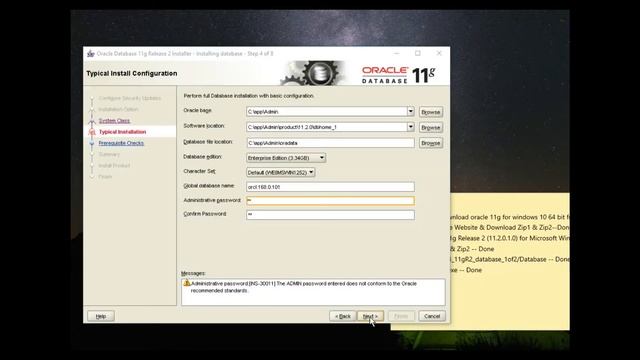The image size is (640, 360).
Task: Click the Global database name field
Action: pos(330,187)
